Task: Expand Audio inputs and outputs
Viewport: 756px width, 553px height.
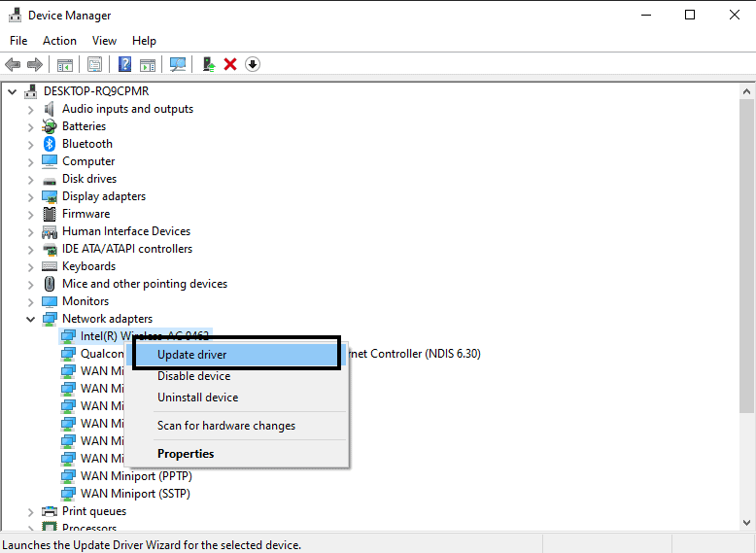Action: tap(31, 110)
